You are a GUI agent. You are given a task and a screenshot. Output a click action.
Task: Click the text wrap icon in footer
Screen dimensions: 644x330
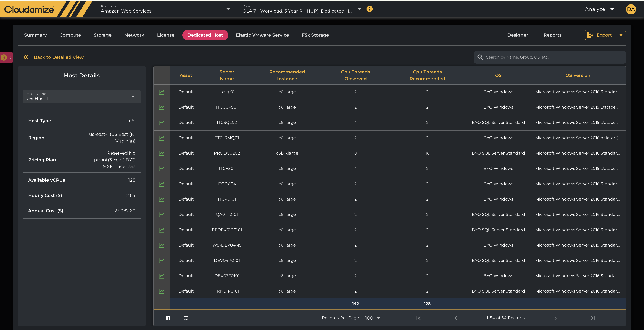point(186,318)
